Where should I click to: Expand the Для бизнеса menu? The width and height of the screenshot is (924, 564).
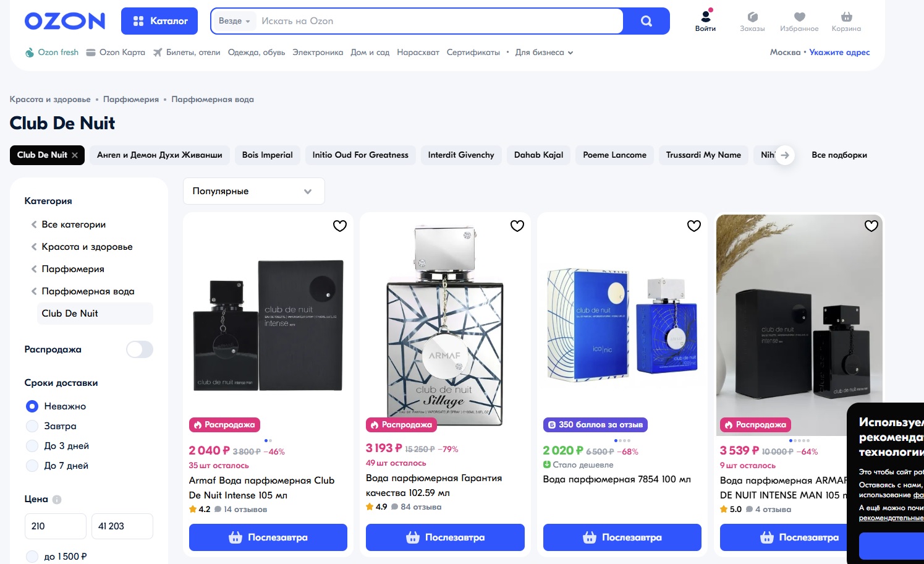(x=544, y=53)
